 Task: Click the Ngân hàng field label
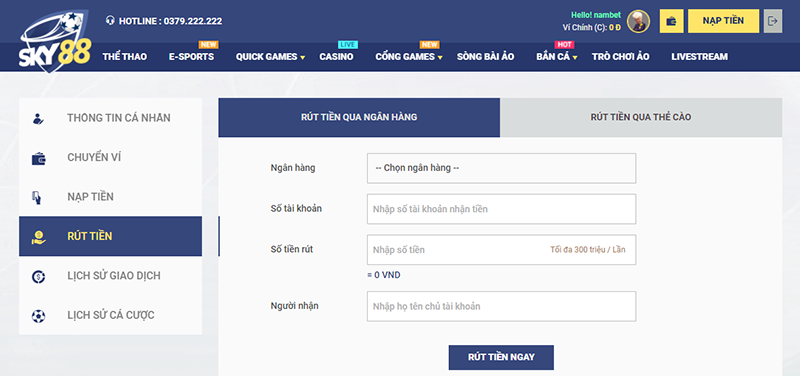point(293,168)
